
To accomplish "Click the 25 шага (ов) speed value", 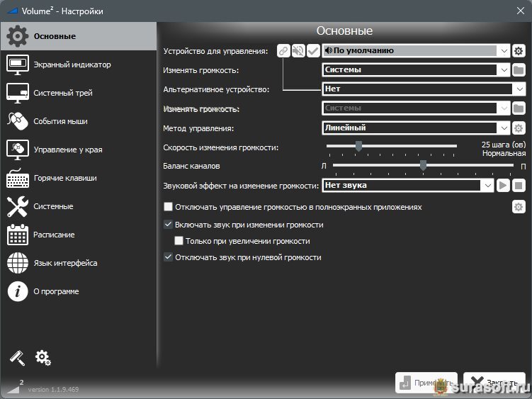I will tap(504, 145).
